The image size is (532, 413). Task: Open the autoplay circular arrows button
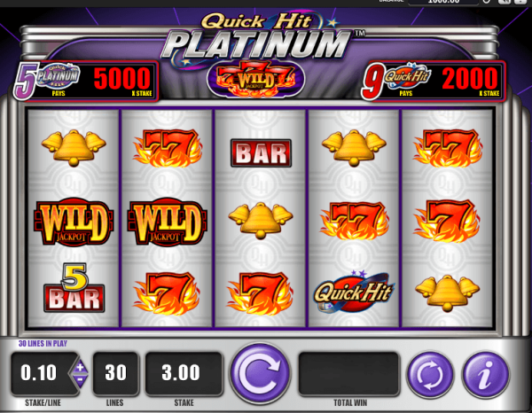430,375
